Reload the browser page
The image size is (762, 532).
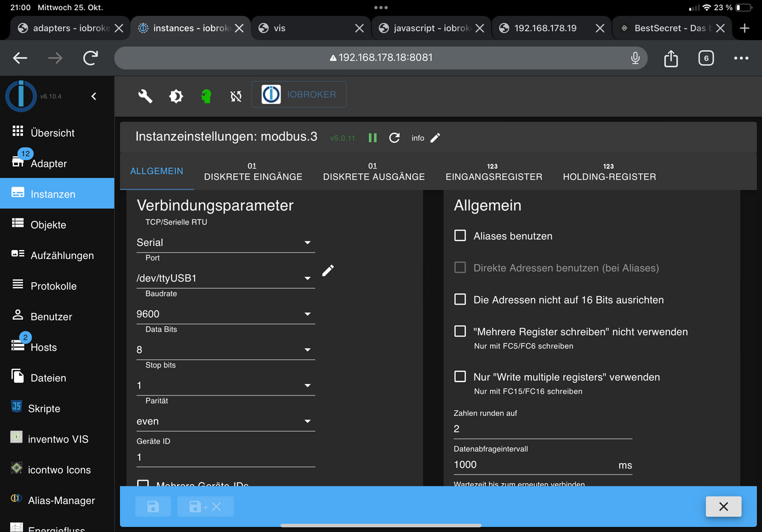91,58
